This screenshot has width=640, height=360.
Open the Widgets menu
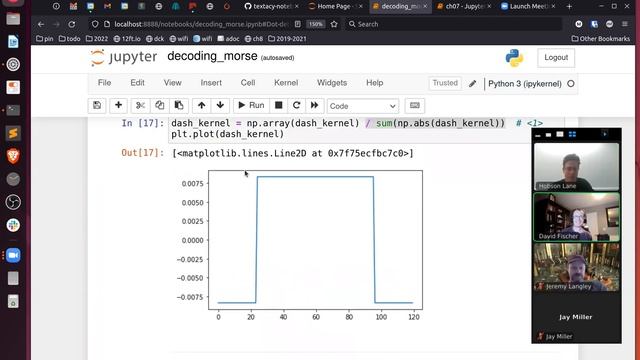coord(332,83)
